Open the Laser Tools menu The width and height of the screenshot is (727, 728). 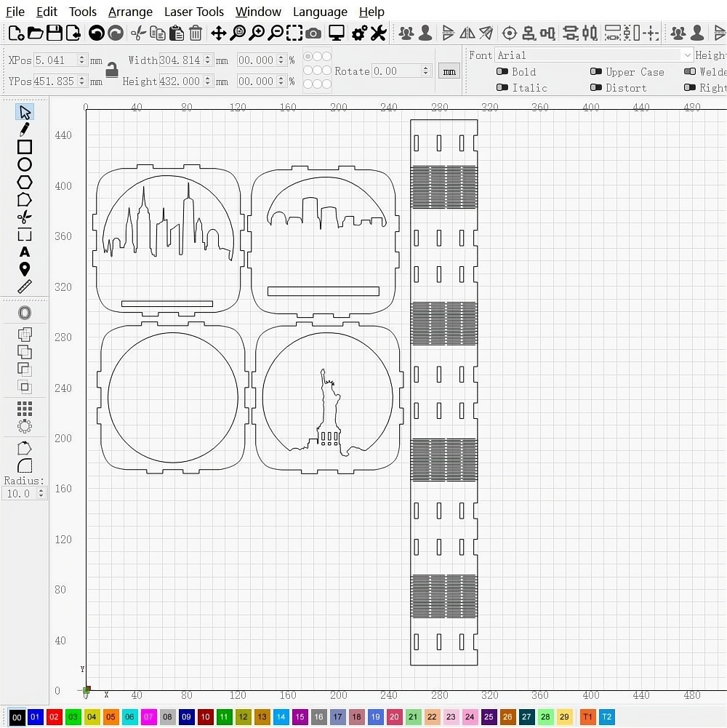(x=194, y=12)
